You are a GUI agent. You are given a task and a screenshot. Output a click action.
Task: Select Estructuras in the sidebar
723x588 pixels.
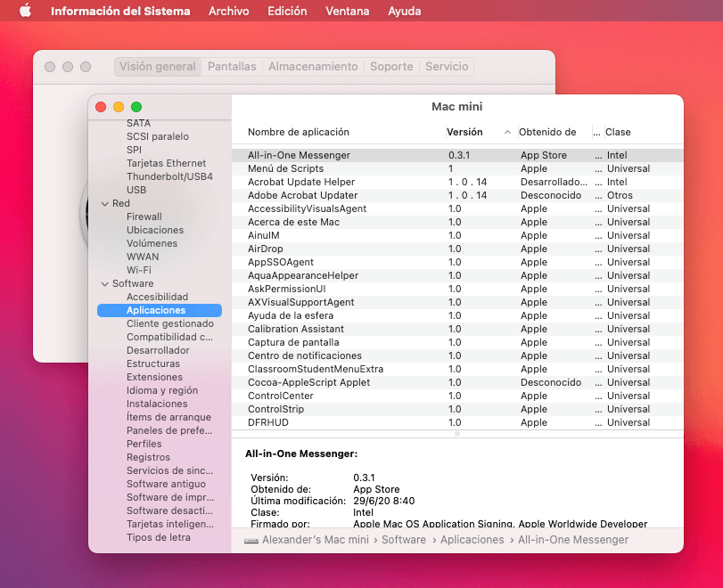[153, 364]
